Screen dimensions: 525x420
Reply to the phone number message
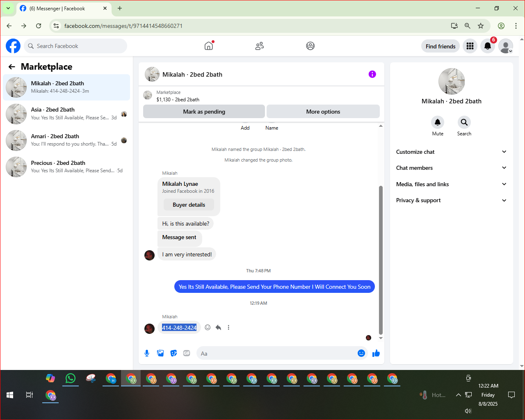218,327
